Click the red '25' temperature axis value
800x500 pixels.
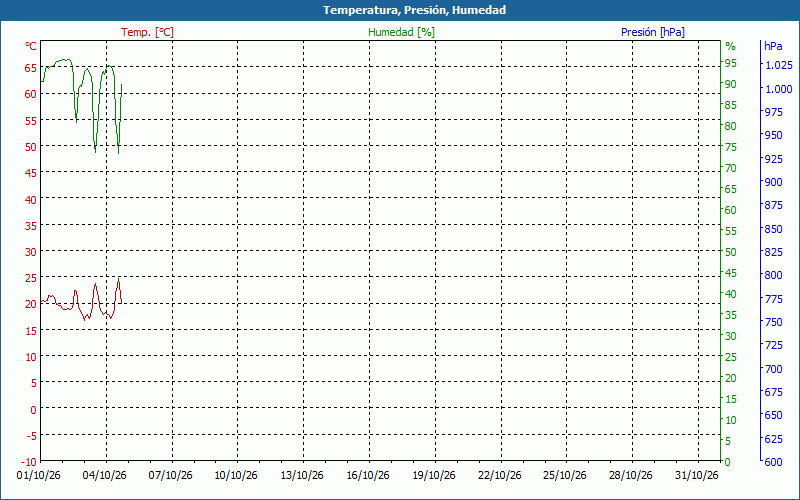(x=31, y=278)
